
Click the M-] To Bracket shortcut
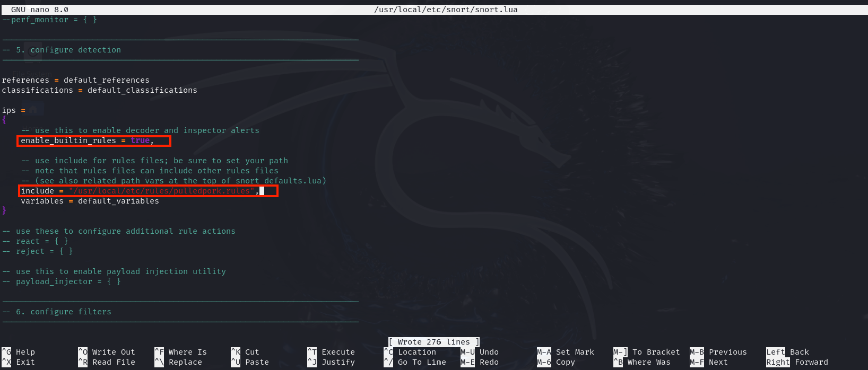coord(647,352)
